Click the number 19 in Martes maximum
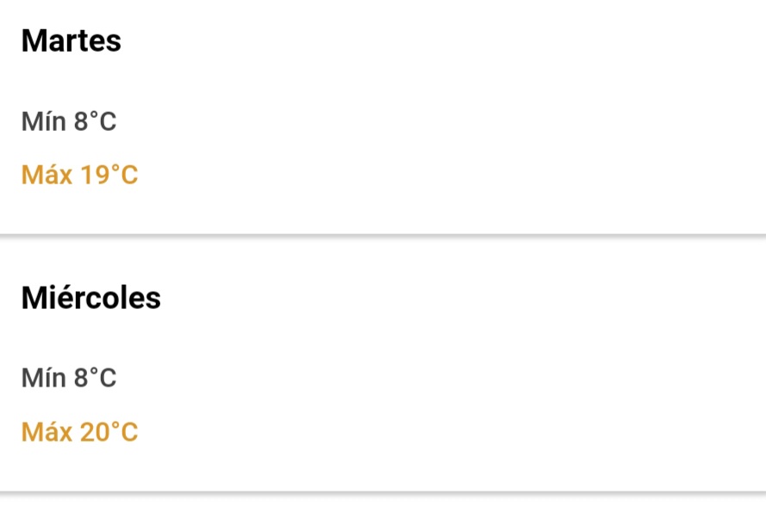 (x=95, y=175)
